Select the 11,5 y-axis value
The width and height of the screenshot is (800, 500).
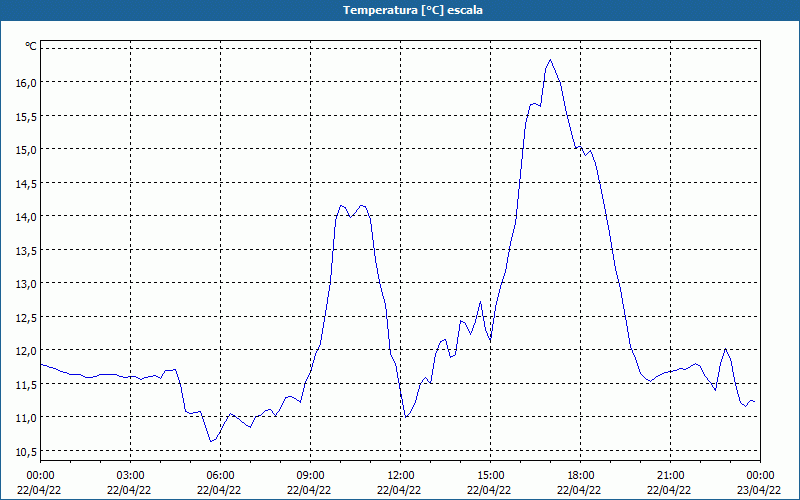27,385
